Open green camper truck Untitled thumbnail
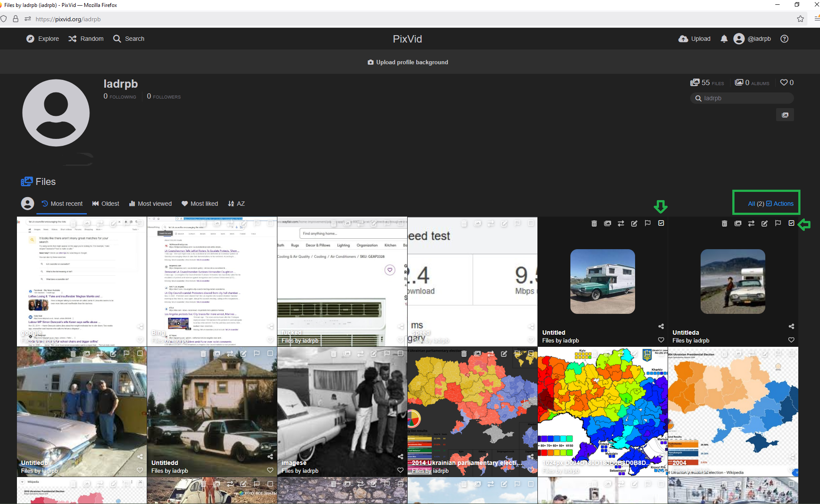 tap(603, 281)
